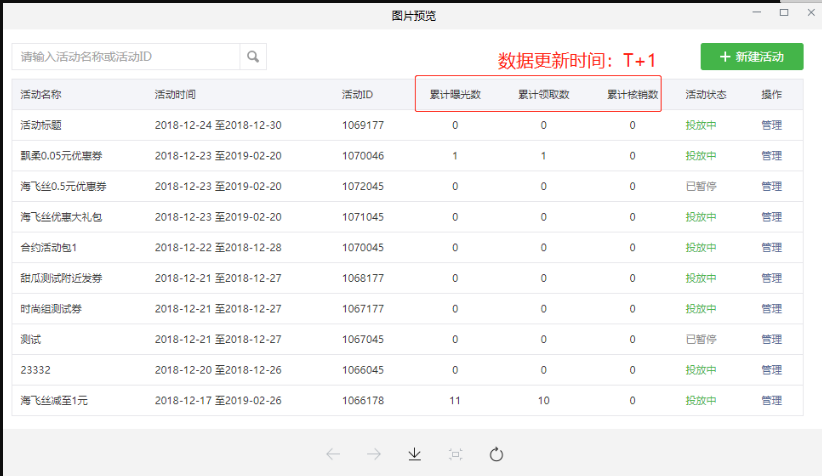This screenshot has height=476, width=822.
Task: Select activity name 海飞丝减至1元
Action: tap(54, 401)
